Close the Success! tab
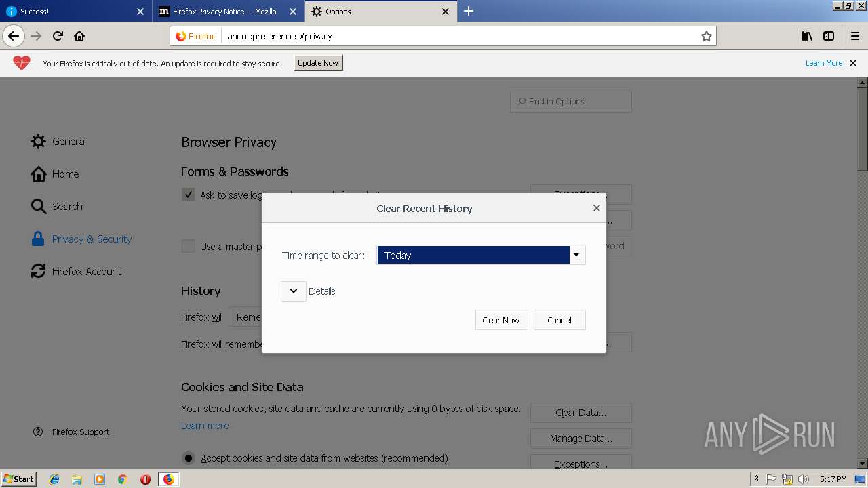 pos(140,12)
